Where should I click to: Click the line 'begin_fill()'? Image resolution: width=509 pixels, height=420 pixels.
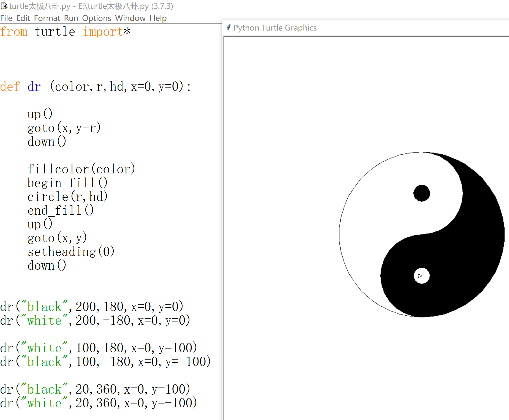pyautogui.click(x=67, y=183)
